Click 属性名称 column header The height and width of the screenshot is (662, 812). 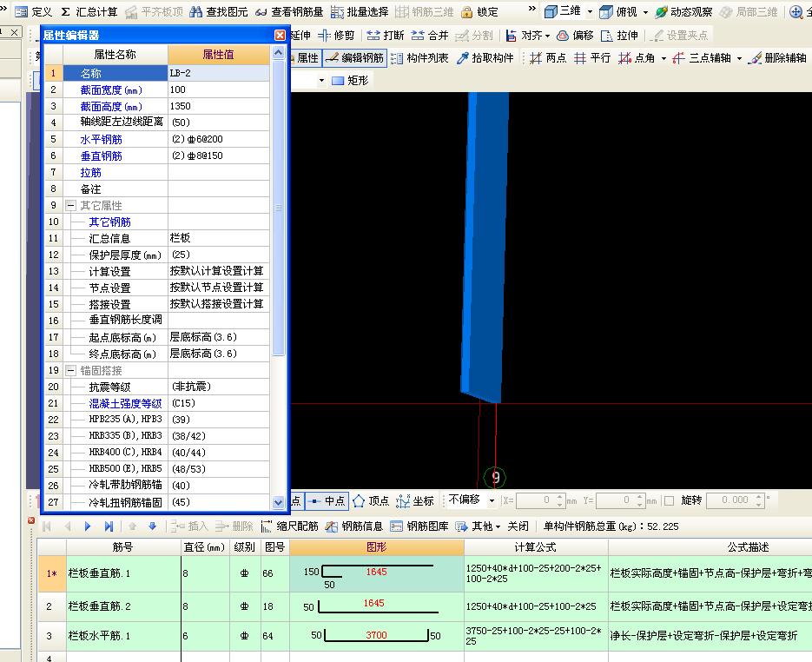pyautogui.click(x=115, y=55)
